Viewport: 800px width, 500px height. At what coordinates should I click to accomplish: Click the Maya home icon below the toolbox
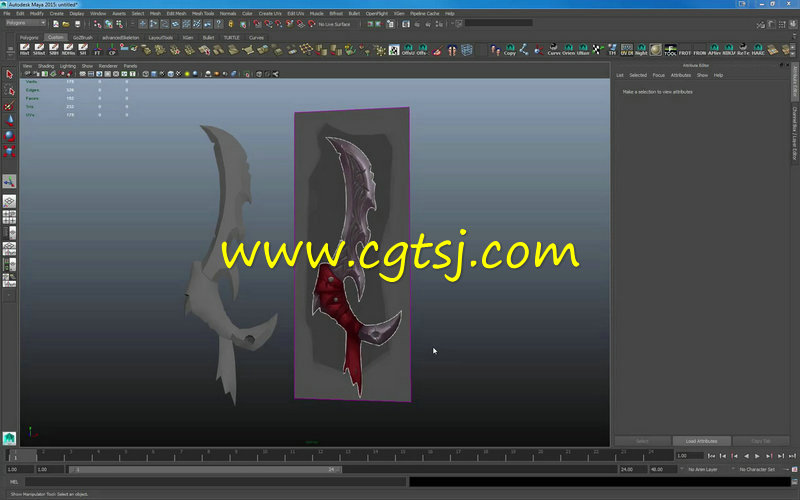pyautogui.click(x=9, y=438)
